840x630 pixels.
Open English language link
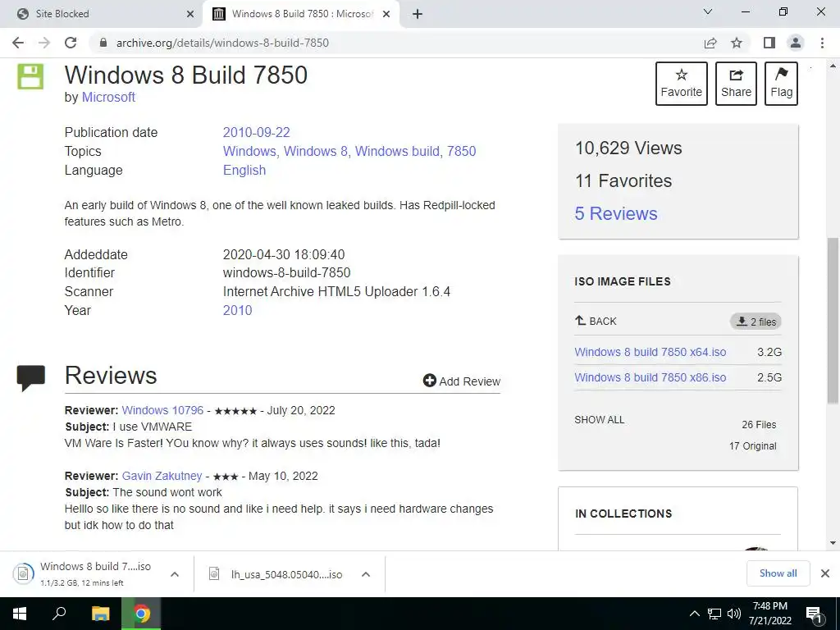coord(244,170)
